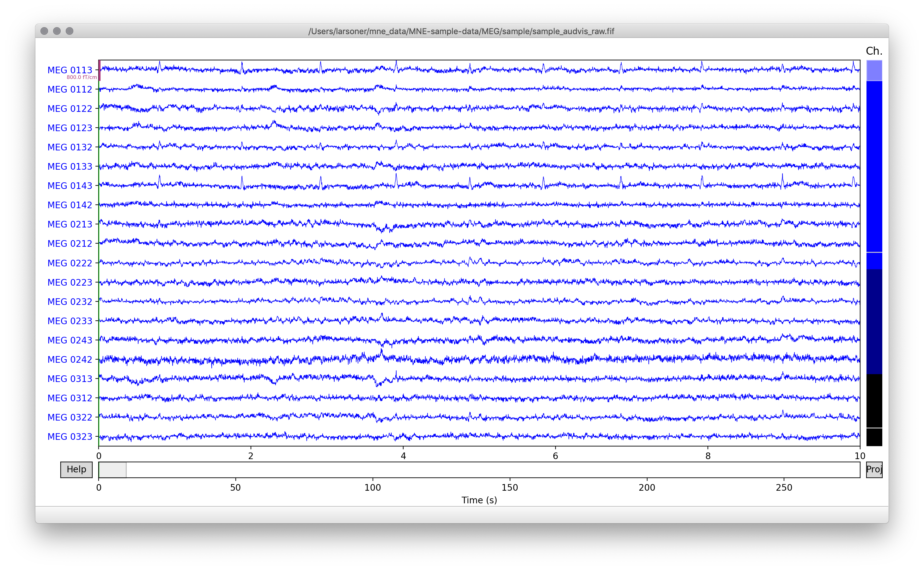Mark channel label MEG 0113 as bad
The height and width of the screenshot is (570, 924).
(70, 70)
